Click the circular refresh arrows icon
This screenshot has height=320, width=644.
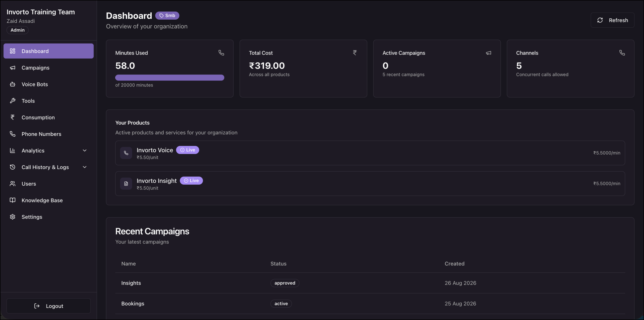point(600,20)
